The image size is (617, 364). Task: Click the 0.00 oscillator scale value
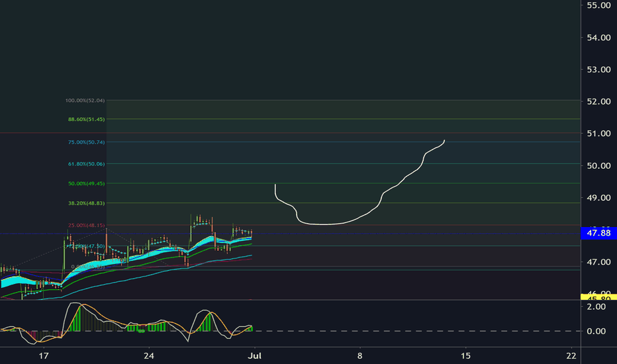click(x=596, y=332)
